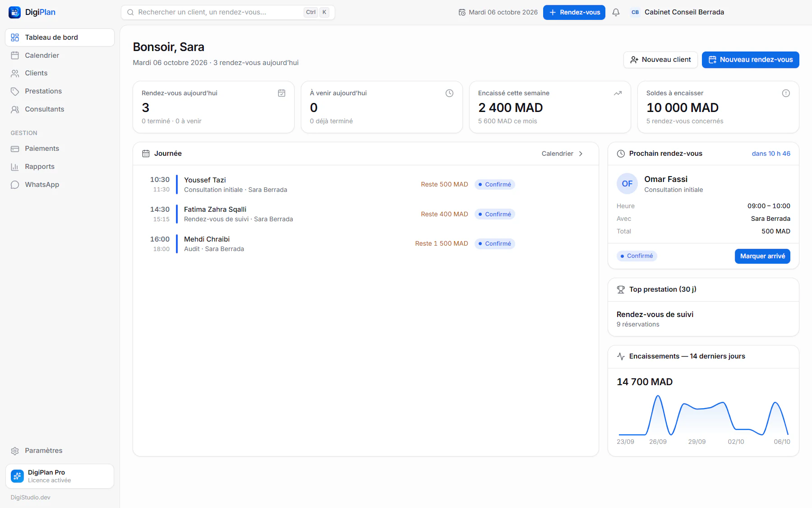Click the blue Rendez-vous button in top bar
The width and height of the screenshot is (812, 508).
click(x=574, y=12)
